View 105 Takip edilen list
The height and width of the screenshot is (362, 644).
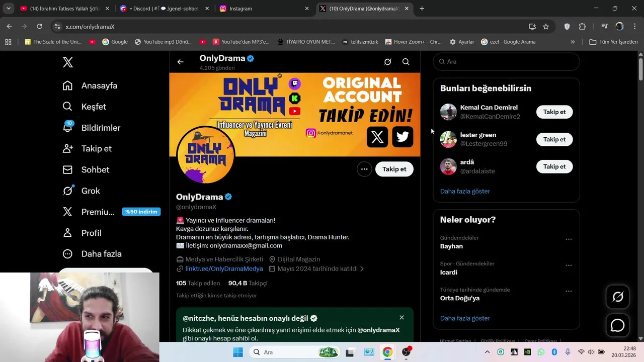click(x=198, y=283)
